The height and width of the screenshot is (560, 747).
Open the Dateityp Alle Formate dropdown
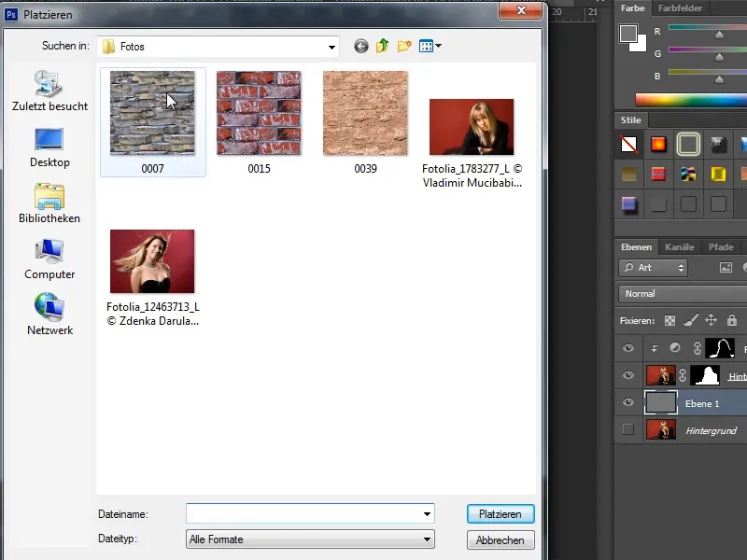pyautogui.click(x=310, y=539)
